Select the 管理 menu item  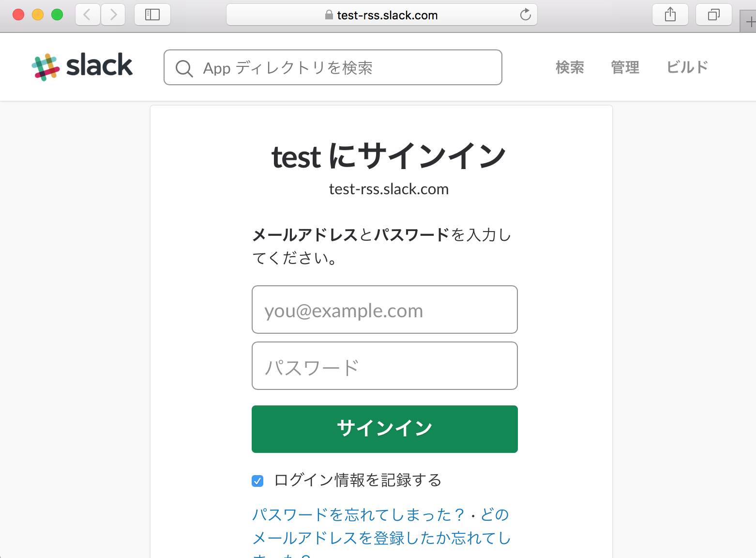[x=625, y=68]
